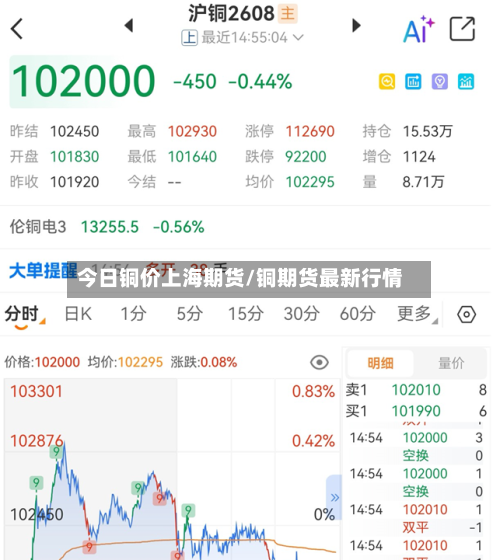Select the 30分 chart tab

coord(302,314)
